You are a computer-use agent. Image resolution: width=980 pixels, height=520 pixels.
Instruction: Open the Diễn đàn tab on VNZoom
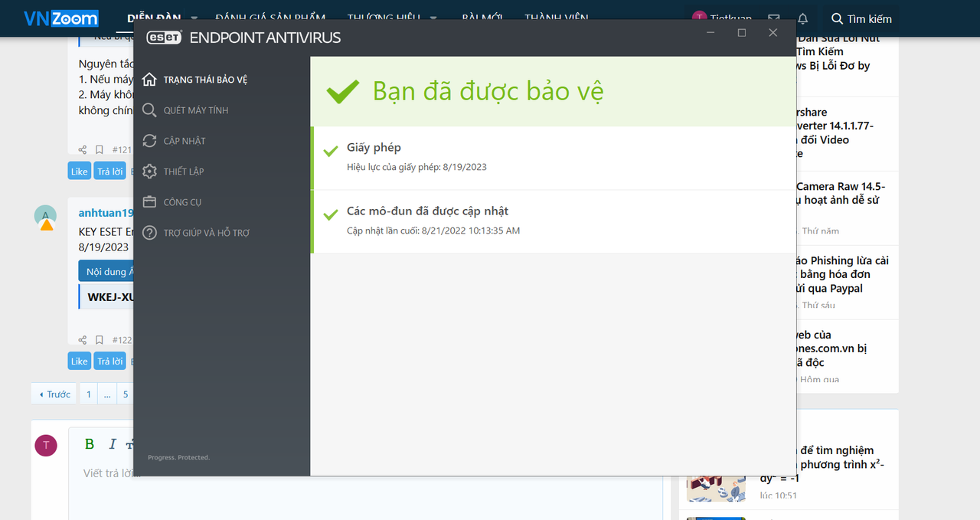(154, 18)
